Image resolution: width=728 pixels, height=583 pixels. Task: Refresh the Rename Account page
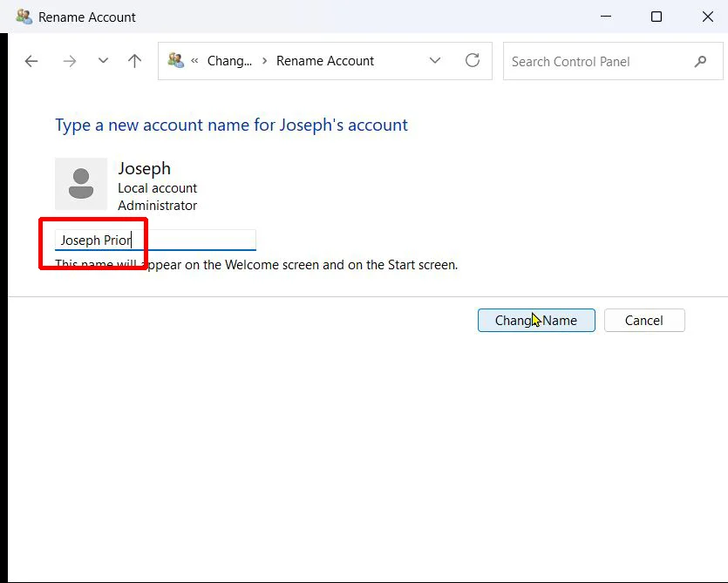click(x=473, y=60)
